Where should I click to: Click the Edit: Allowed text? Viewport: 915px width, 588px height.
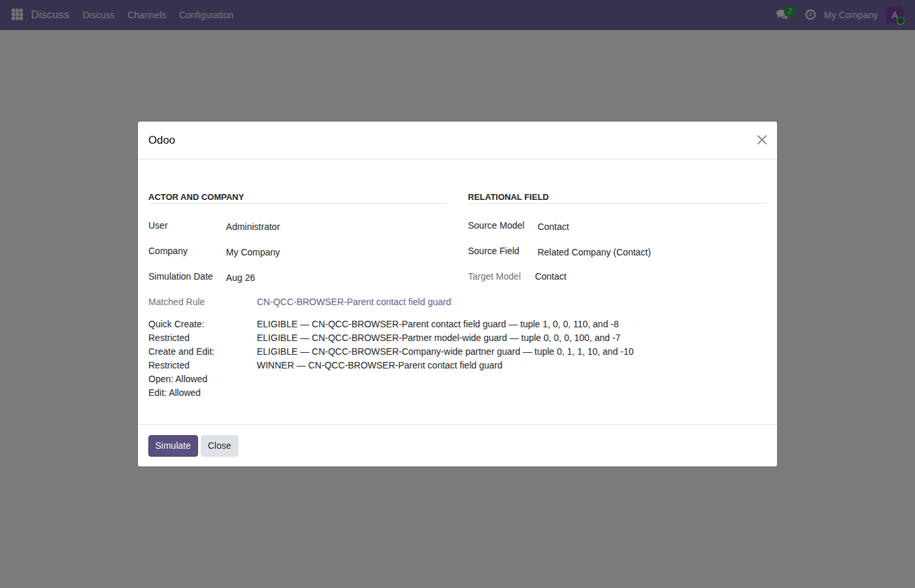tap(175, 393)
